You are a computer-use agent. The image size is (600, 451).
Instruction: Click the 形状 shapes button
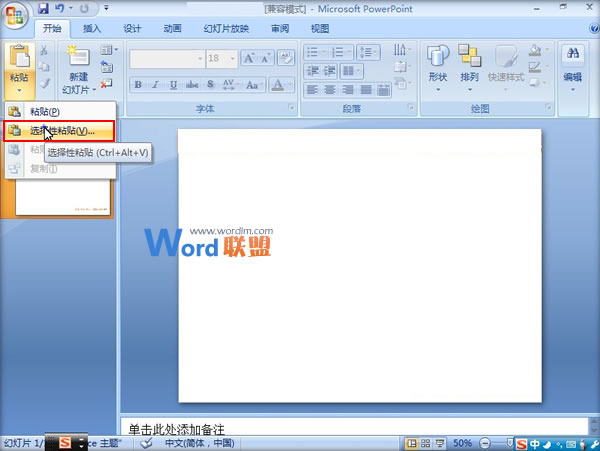[x=438, y=68]
